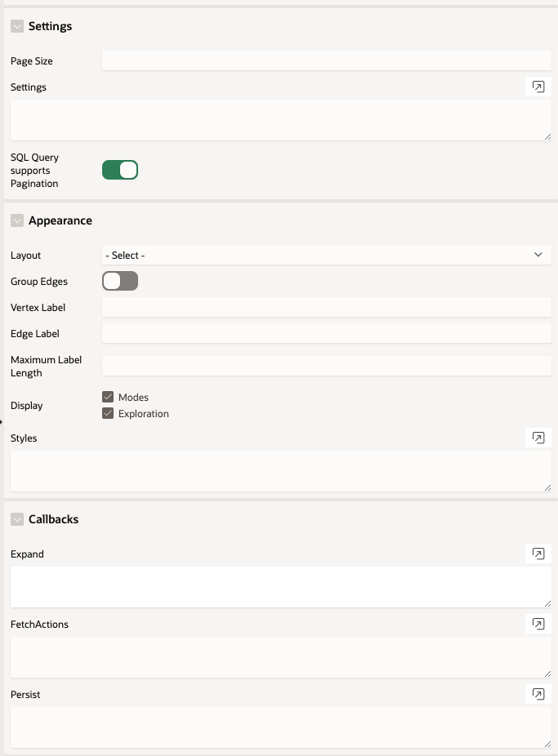This screenshot has height=756, width=558.
Task: Open code editor for Persist callback
Action: coord(538,694)
